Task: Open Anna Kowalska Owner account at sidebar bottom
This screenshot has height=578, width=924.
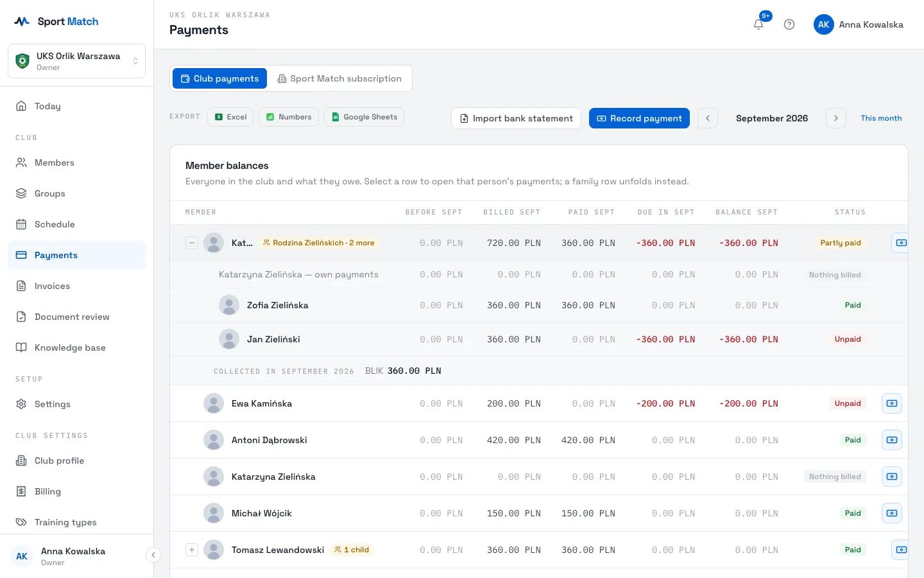Action: 74,556
